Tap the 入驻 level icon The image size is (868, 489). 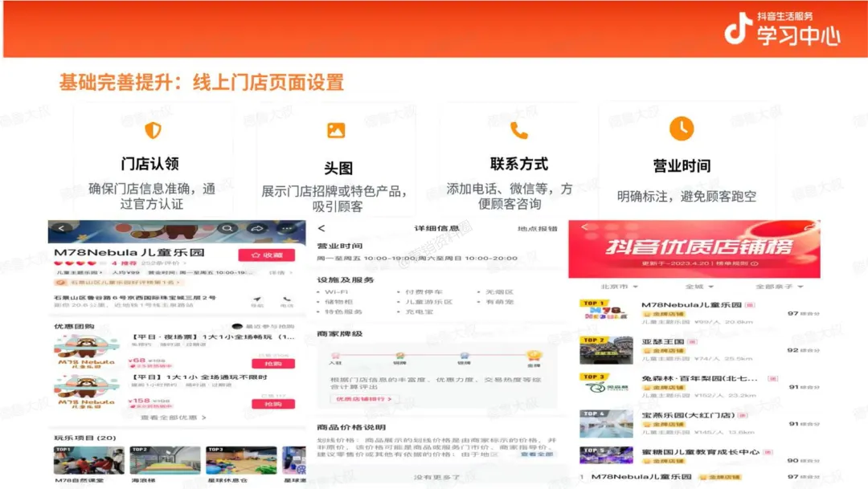pos(335,357)
